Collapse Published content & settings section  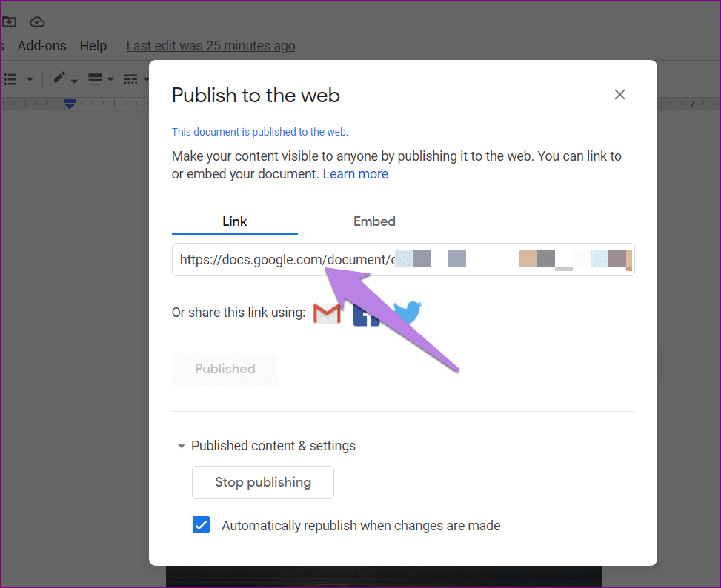(x=181, y=446)
